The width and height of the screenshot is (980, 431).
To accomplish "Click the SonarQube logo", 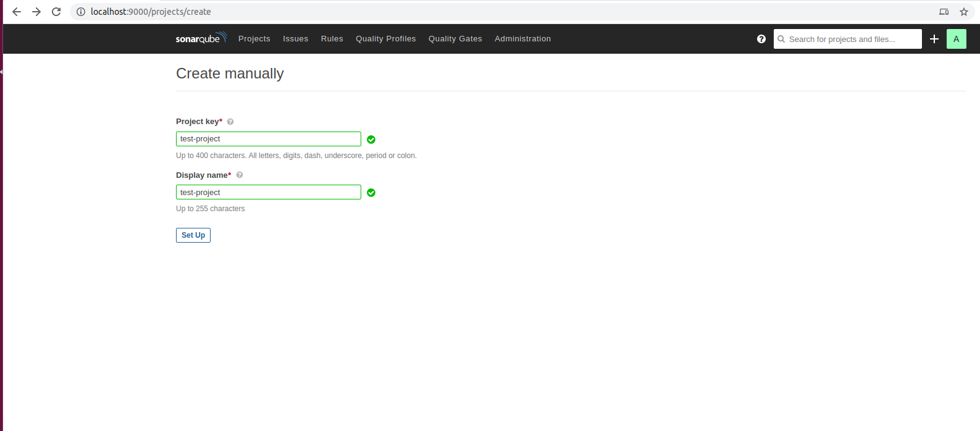I will point(201,38).
